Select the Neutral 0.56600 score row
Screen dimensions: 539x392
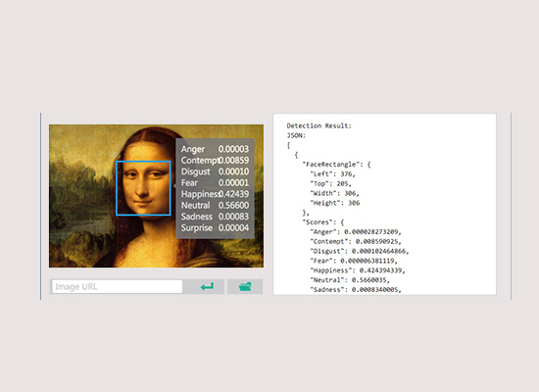tap(215, 205)
